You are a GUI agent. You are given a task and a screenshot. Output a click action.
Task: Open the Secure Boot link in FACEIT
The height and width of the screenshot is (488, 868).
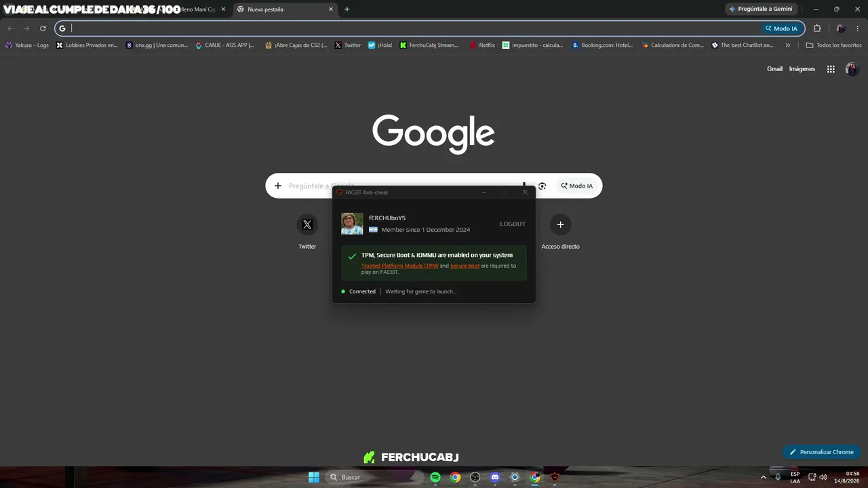click(x=465, y=266)
